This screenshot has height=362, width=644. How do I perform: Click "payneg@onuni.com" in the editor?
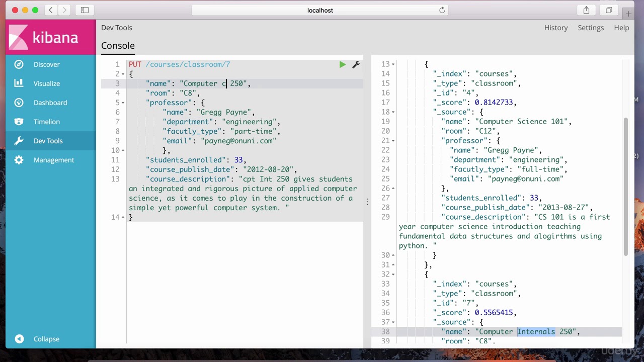pyautogui.click(x=238, y=141)
